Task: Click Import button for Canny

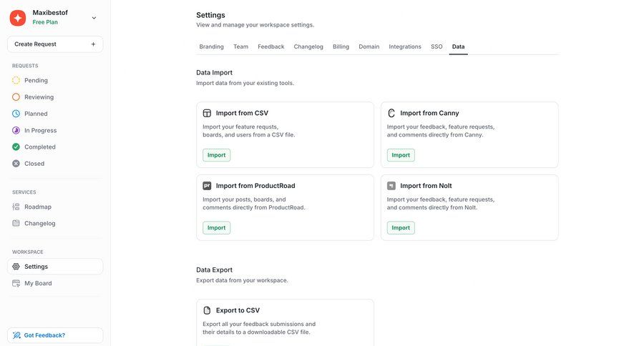Action: pos(401,155)
